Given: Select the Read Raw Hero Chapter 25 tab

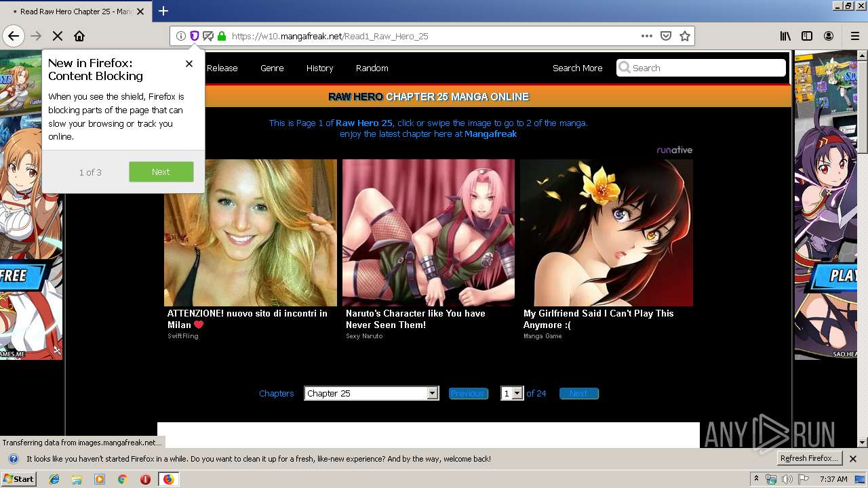Looking at the screenshot, I should (x=76, y=12).
